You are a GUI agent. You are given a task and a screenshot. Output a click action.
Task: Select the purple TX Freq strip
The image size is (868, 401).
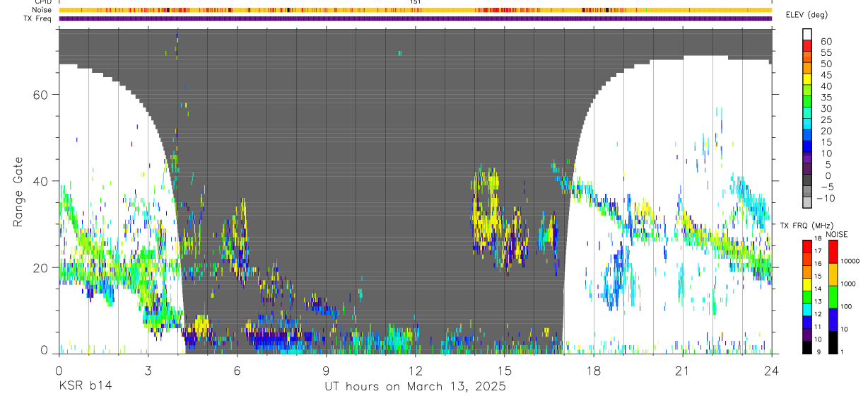click(x=415, y=18)
